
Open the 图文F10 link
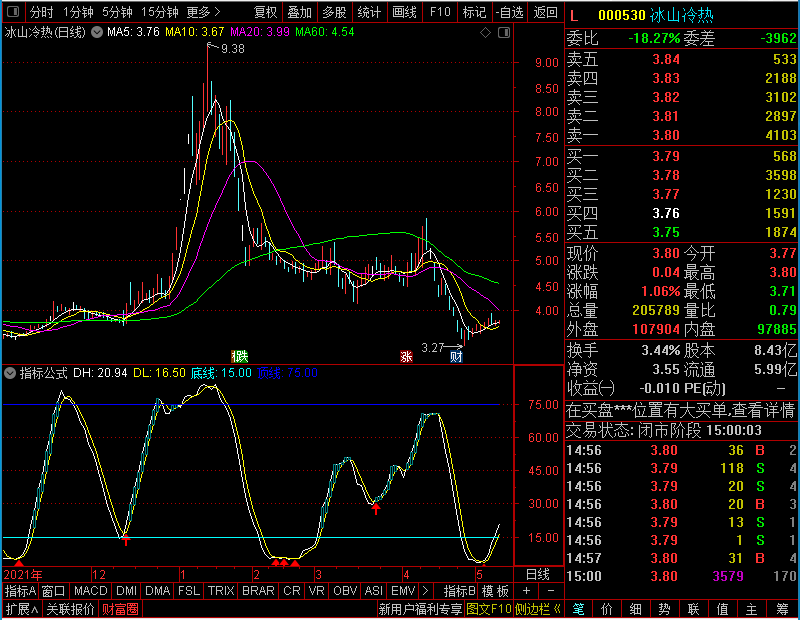(489, 609)
